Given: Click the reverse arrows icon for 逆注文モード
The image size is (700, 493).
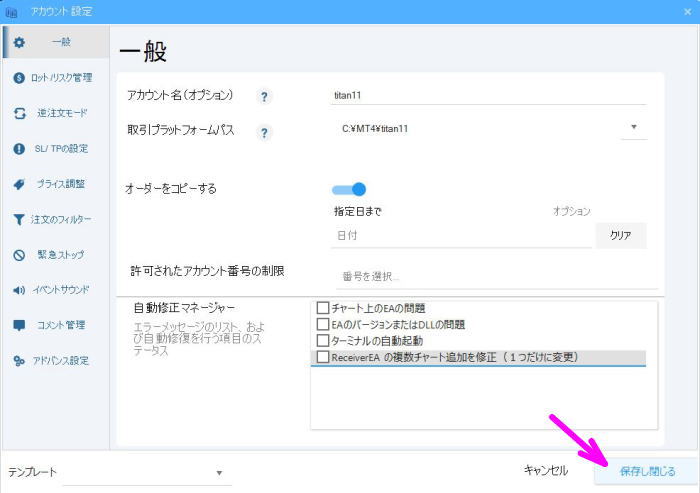Looking at the screenshot, I should (20, 113).
